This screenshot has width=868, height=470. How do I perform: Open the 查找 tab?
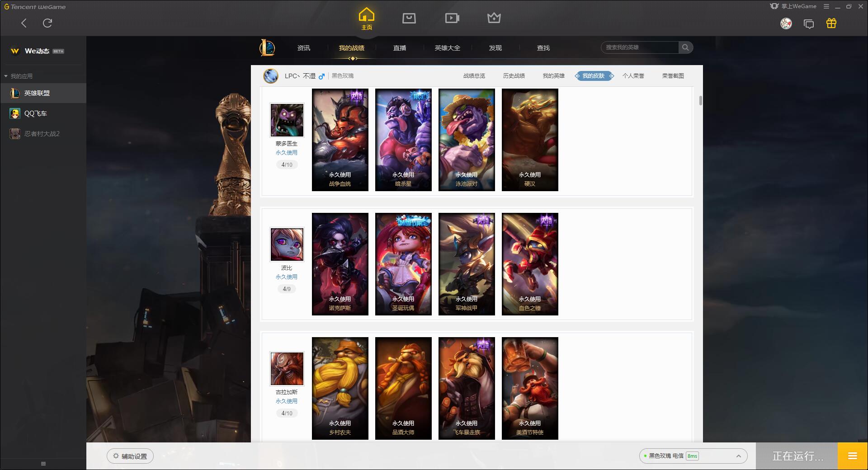point(543,48)
